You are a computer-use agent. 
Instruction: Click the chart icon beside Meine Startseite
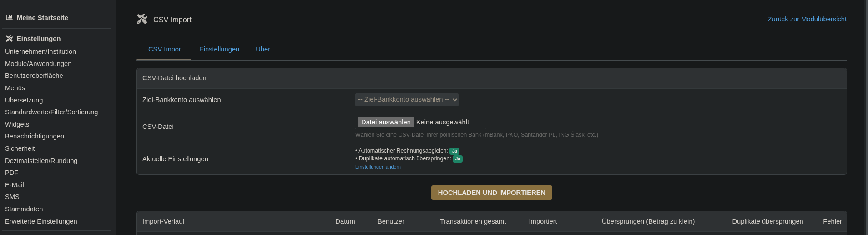pos(9,18)
